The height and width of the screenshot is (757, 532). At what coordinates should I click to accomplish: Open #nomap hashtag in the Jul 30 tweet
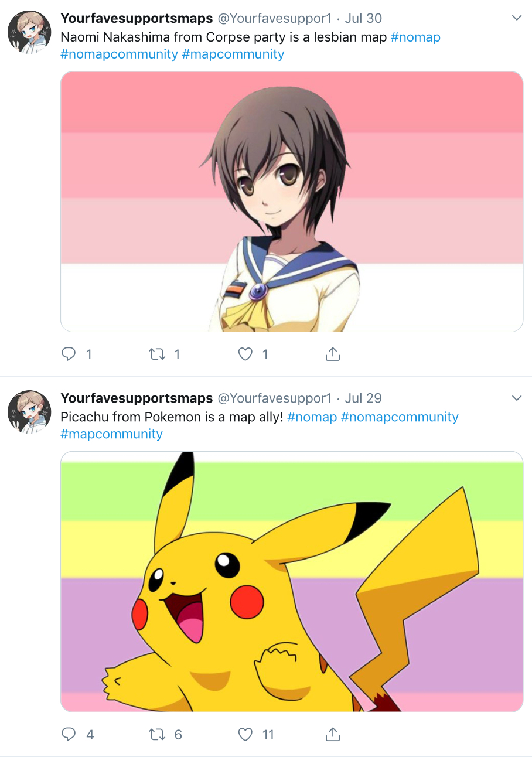[415, 37]
